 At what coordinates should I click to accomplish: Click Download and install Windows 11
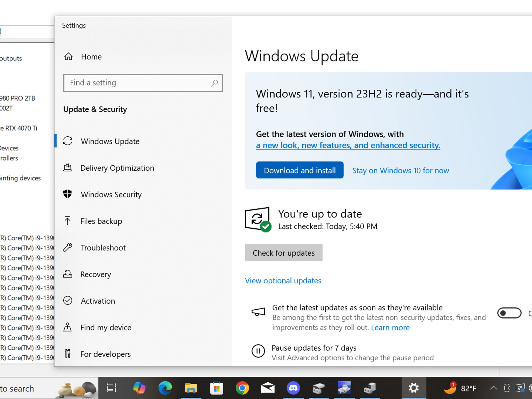pyautogui.click(x=300, y=170)
